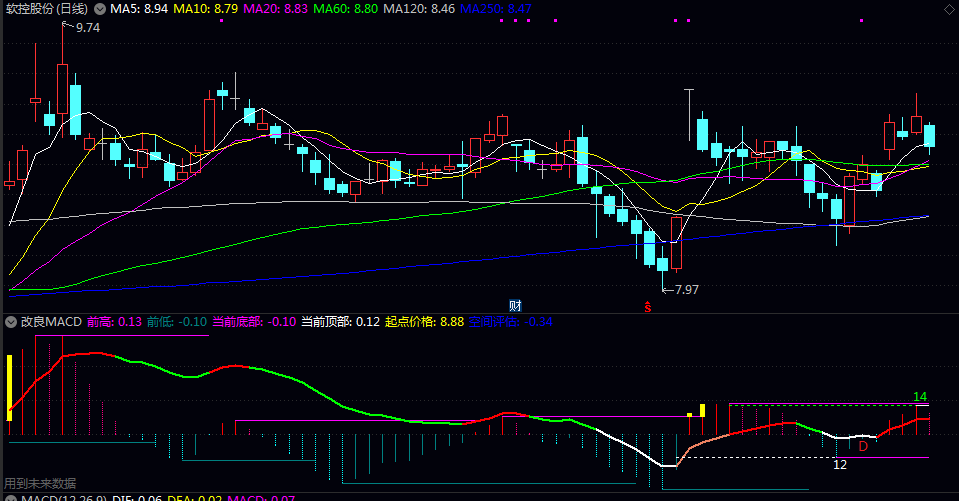Click the DEA: 0.02 value
The height and width of the screenshot is (501, 959).
(194, 499)
